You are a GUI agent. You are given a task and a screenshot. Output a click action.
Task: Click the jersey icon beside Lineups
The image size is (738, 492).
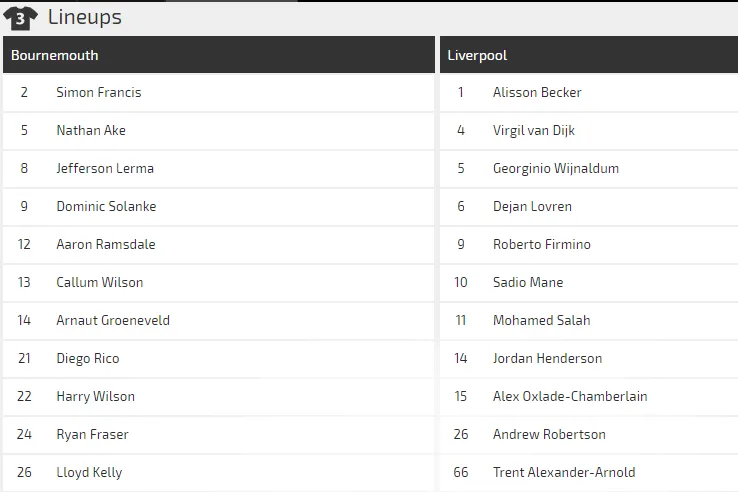coord(21,17)
